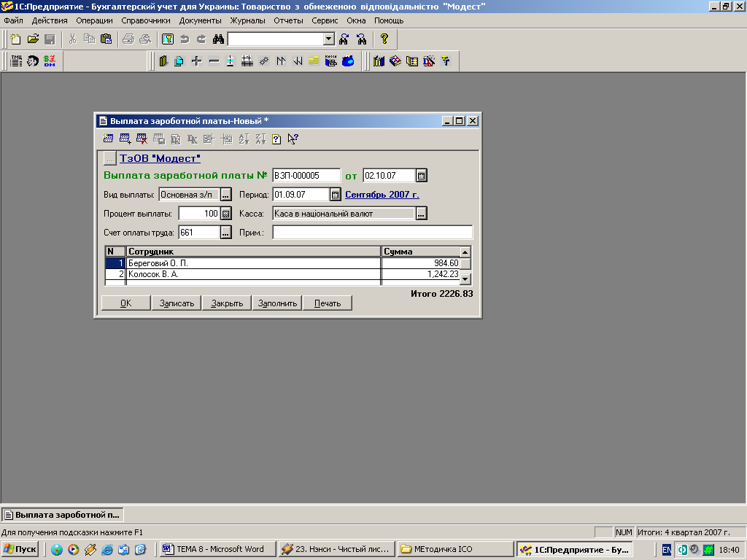
Task: Click ellipsis button beside ТзОВ Модест
Action: point(109,158)
